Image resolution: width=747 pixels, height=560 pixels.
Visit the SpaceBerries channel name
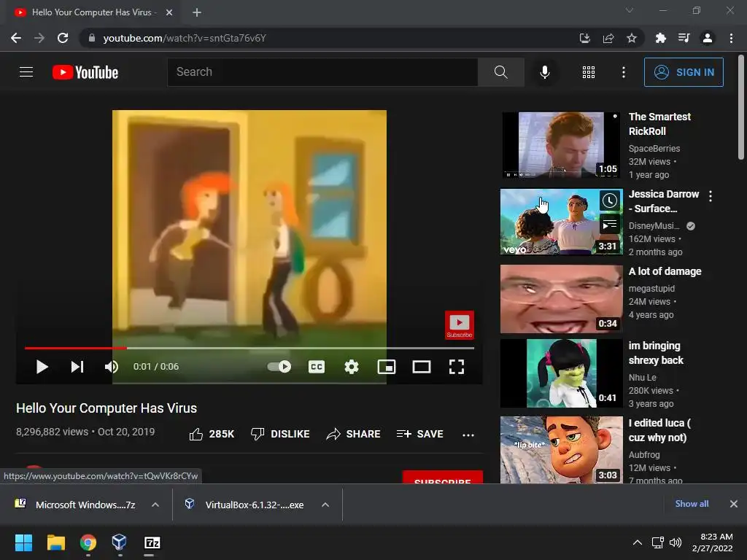click(654, 148)
